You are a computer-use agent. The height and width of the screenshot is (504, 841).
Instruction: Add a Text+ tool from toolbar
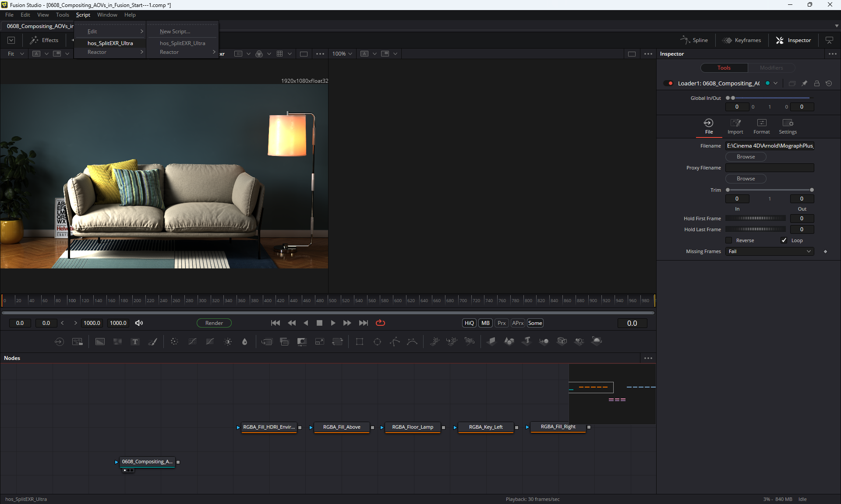tap(135, 342)
